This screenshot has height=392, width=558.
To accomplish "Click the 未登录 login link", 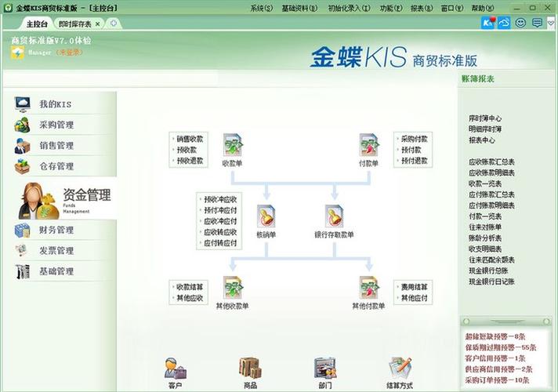I will 70,53.
